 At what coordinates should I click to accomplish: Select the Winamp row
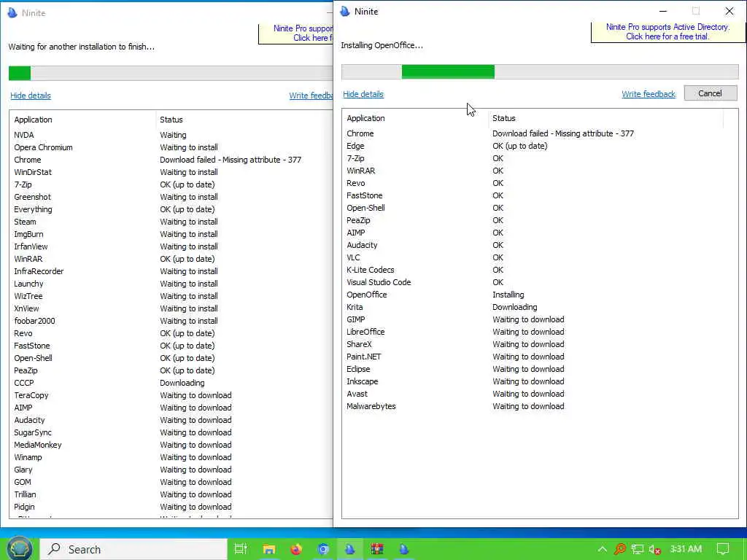coord(171,457)
